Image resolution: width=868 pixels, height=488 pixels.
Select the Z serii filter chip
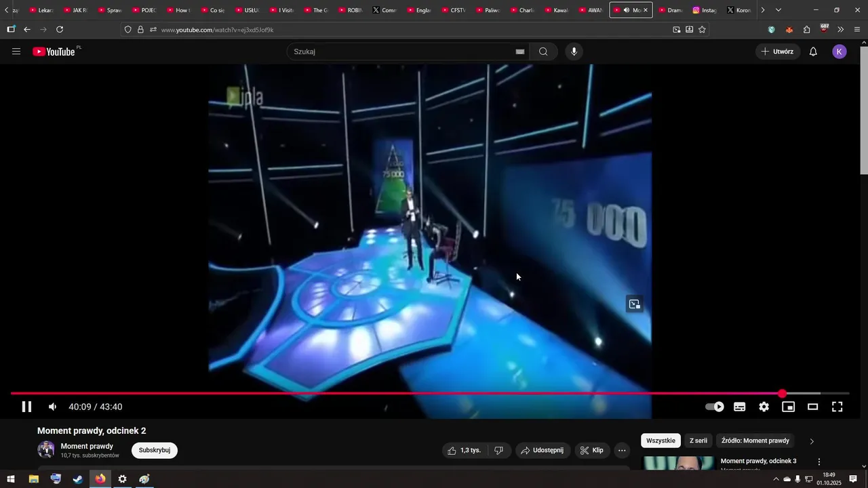[x=698, y=441]
